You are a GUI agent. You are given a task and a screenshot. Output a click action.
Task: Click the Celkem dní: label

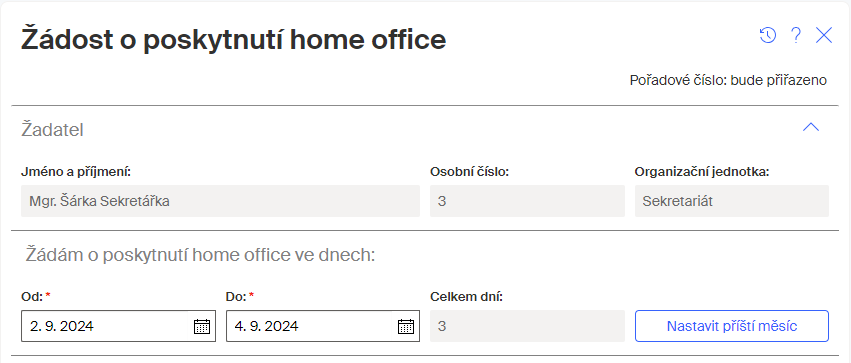[467, 297]
